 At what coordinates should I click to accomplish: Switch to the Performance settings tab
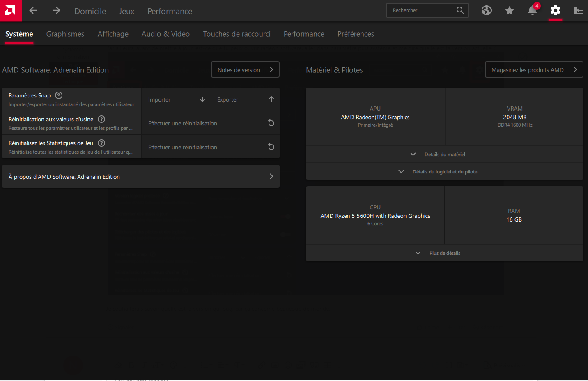[x=304, y=34]
